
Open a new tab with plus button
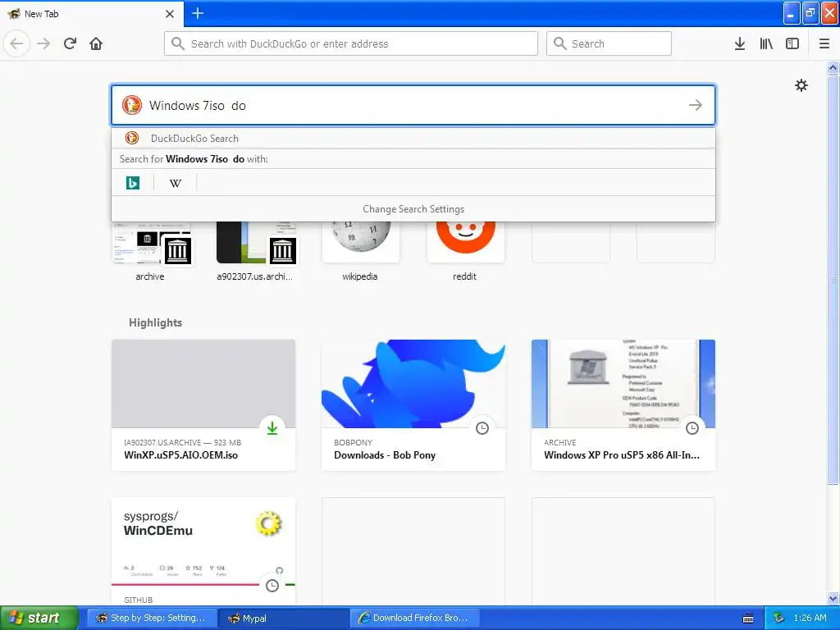(x=198, y=13)
